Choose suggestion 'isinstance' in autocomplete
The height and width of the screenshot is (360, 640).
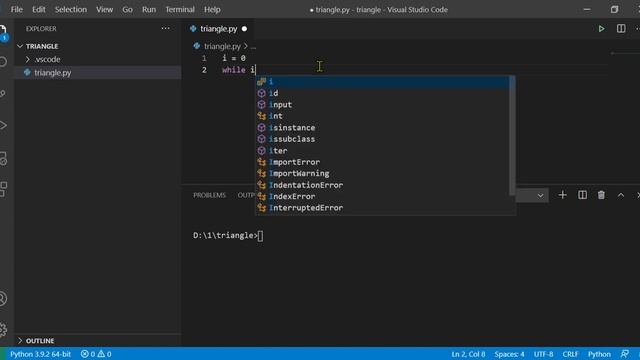(x=382, y=127)
